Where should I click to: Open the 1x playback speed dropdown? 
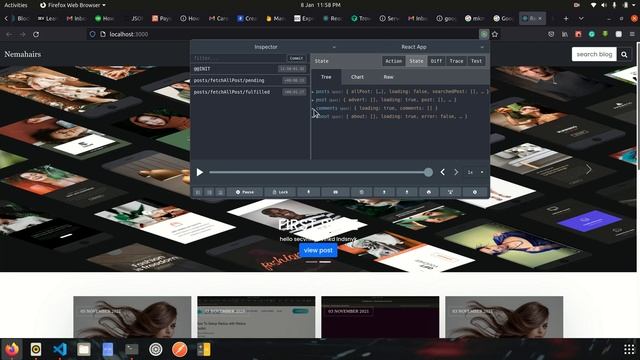475,172
